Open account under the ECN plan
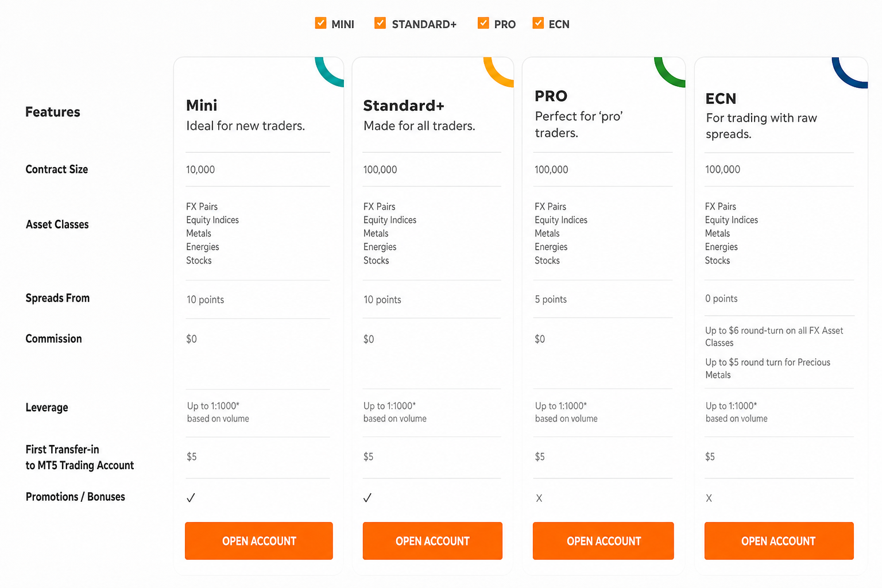This screenshot has height=588, width=882. 779,541
